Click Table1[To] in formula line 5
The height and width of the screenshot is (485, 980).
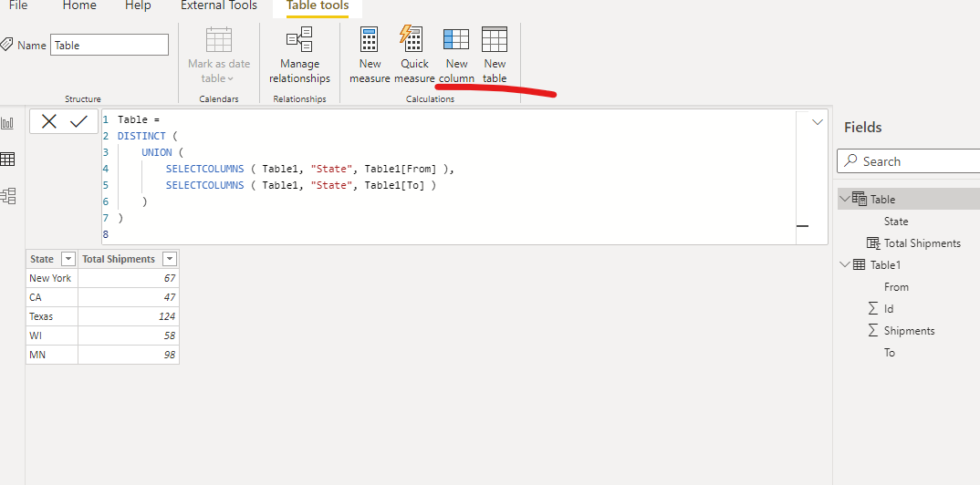[394, 185]
